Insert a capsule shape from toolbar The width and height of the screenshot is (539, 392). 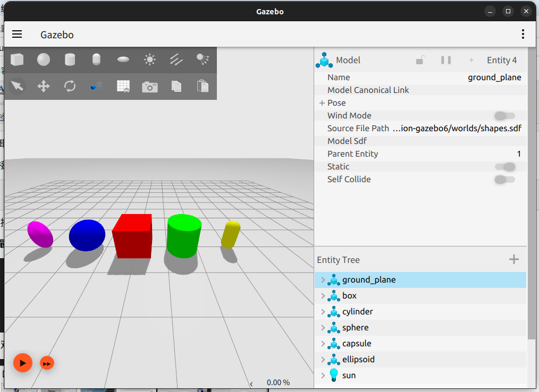(97, 59)
